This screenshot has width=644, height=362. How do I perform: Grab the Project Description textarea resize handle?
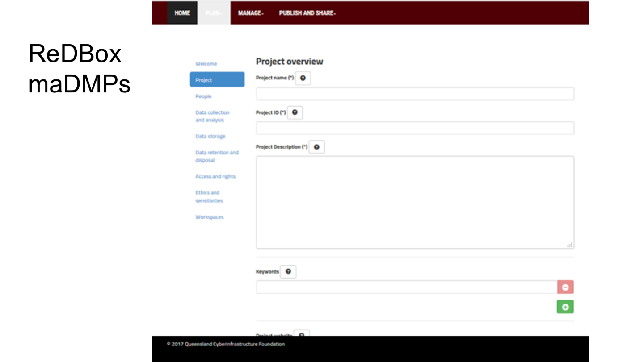(x=570, y=245)
